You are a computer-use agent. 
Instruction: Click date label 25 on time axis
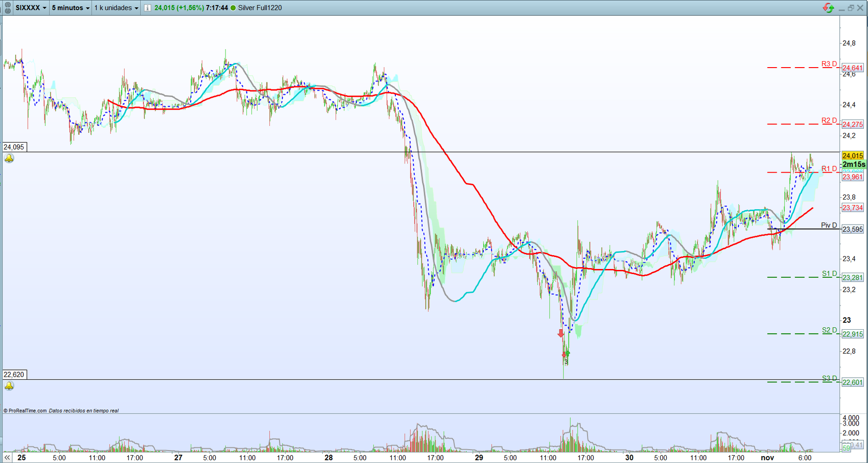[x=21, y=457]
